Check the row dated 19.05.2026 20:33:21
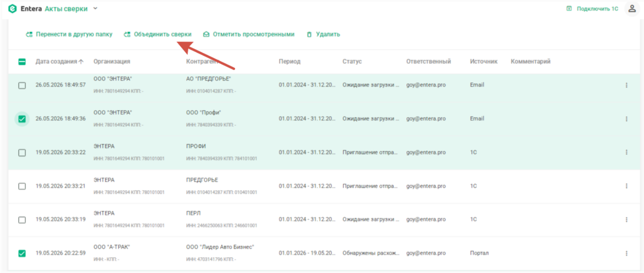The height and width of the screenshot is (273, 644). (22, 186)
